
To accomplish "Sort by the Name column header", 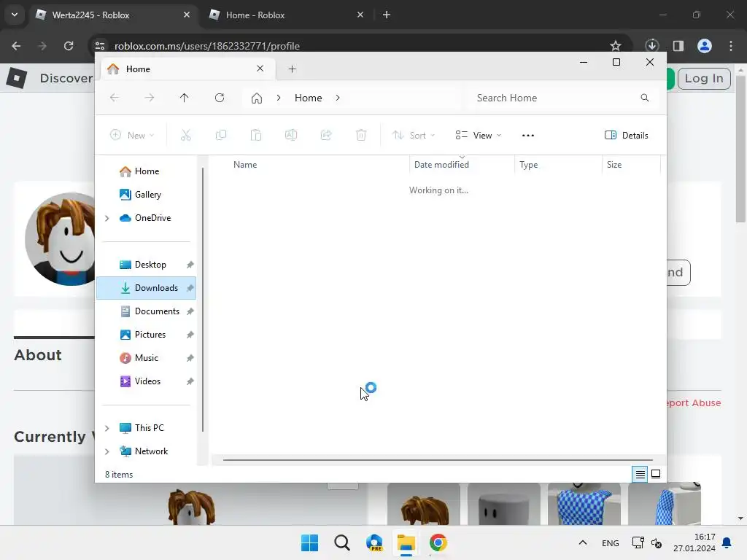I will click(x=245, y=165).
